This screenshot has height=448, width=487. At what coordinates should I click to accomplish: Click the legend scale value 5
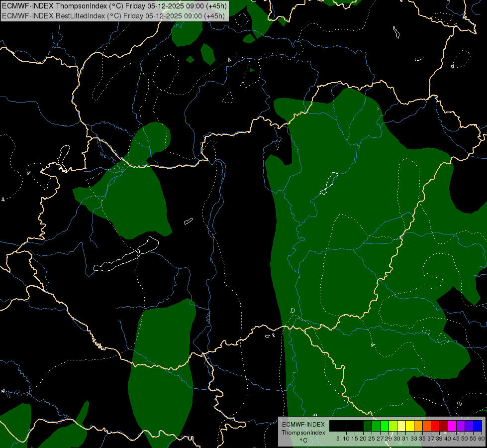(x=338, y=438)
